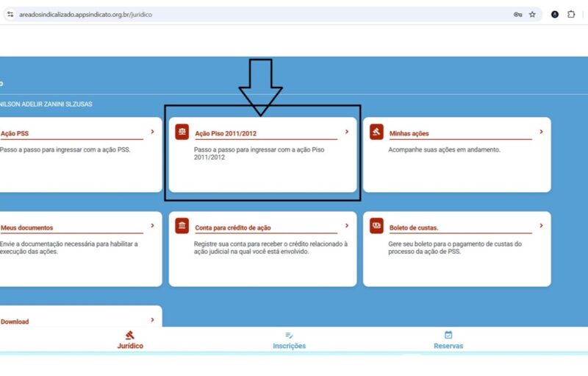
Task: Open the Reservas bottom tab
Action: point(448,340)
